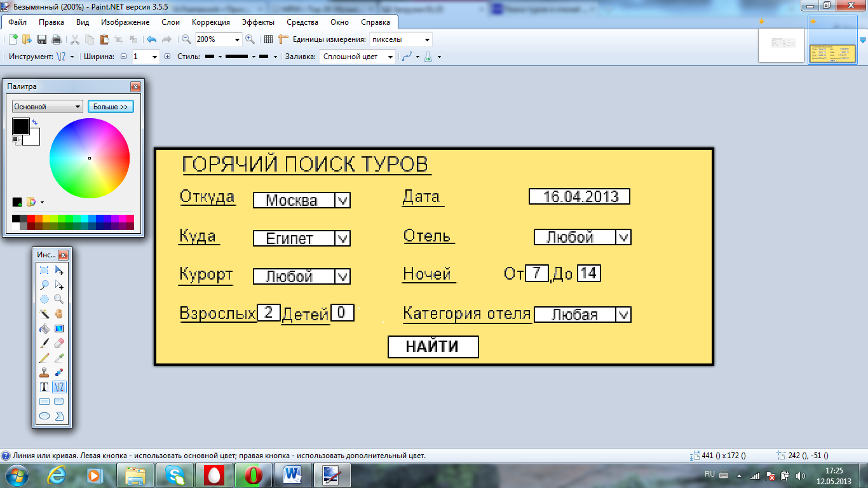Click the Print icon in the toolbar
Viewport: 868px width, 488px height.
click(57, 39)
